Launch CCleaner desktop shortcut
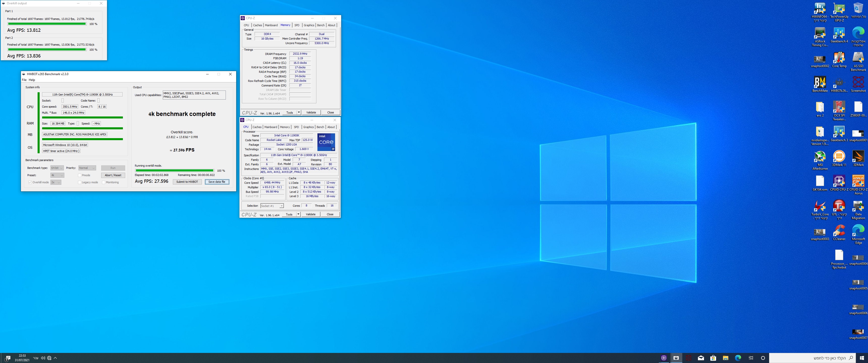Viewport: 868px width, 363px height. 839,233
